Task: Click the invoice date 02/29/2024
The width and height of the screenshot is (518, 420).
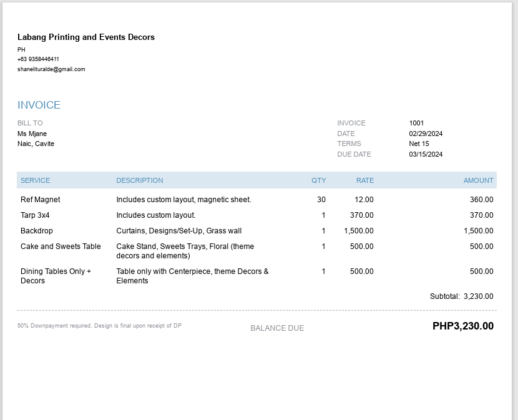Action: point(426,134)
